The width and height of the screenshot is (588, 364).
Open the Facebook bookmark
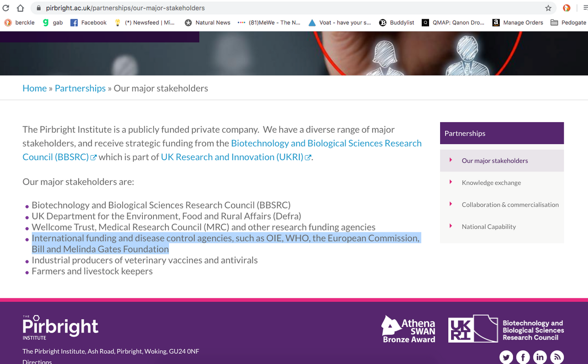coord(88,22)
